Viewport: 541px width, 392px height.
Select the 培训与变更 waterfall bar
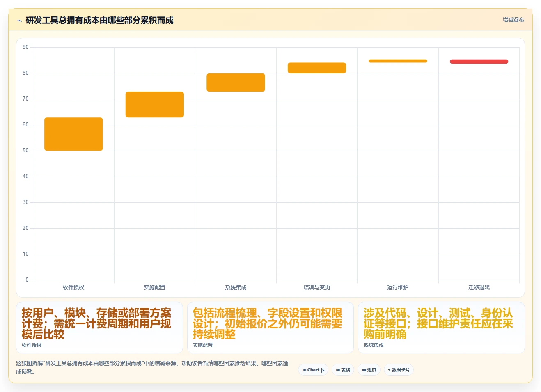317,68
